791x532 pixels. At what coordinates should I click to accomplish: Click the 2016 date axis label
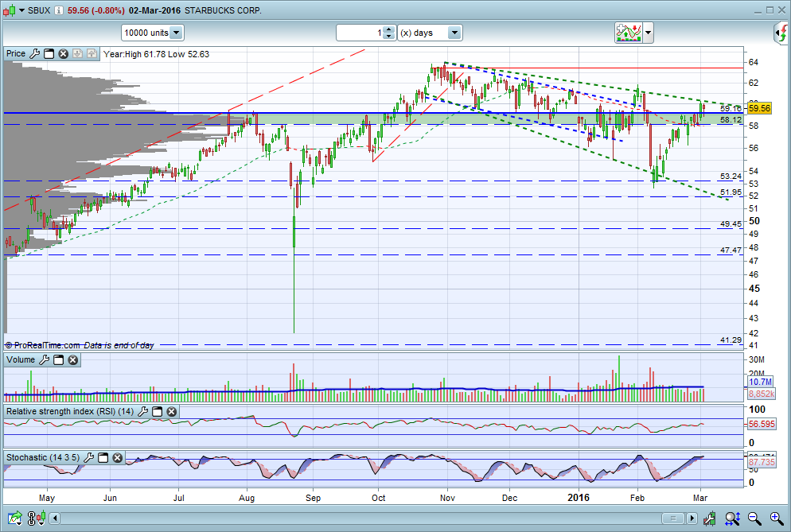[x=578, y=498]
